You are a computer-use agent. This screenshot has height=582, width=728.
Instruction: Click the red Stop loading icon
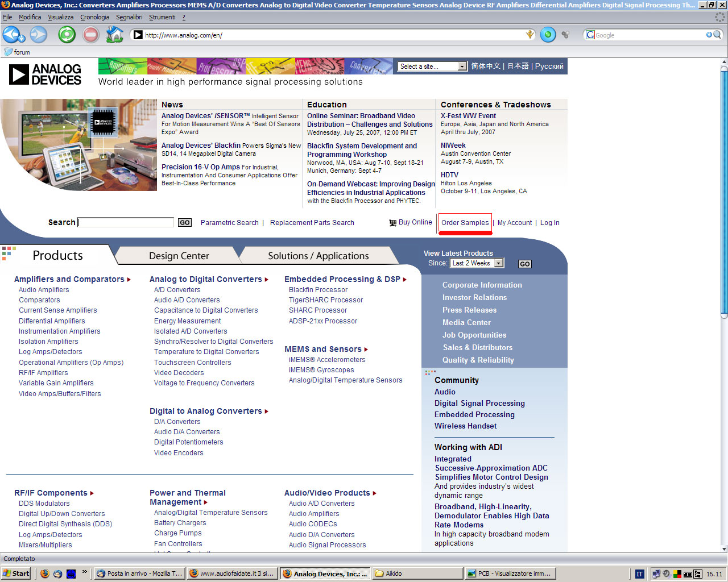(x=90, y=35)
